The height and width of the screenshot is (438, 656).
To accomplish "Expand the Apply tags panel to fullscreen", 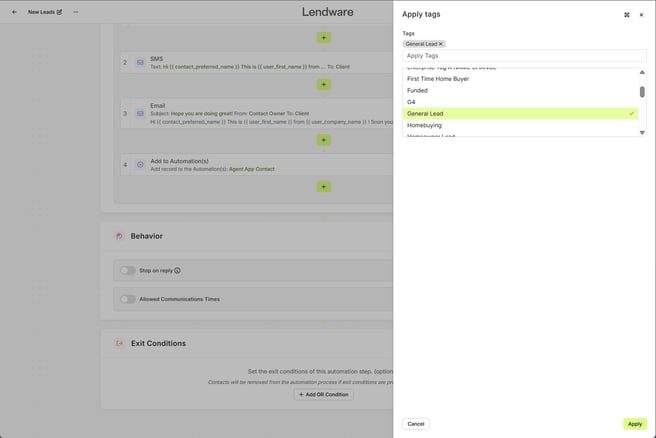I will [x=627, y=15].
